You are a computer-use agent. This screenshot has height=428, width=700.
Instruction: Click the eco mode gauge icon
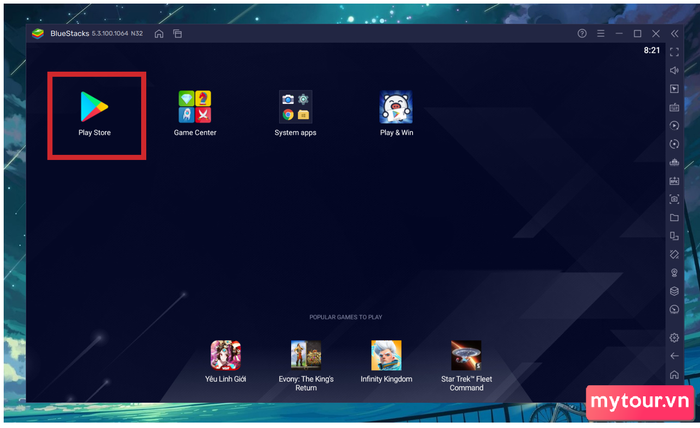coord(674,309)
